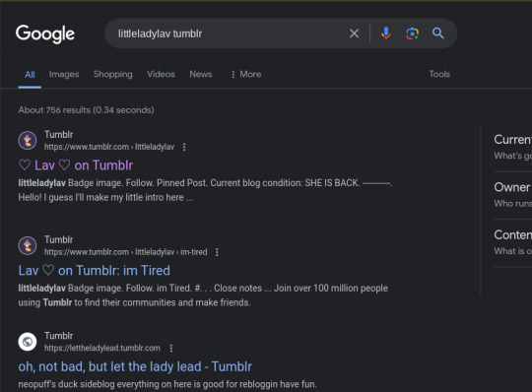Click globe favicon of lettheladylead result
The width and height of the screenshot is (532, 392).
tap(28, 342)
